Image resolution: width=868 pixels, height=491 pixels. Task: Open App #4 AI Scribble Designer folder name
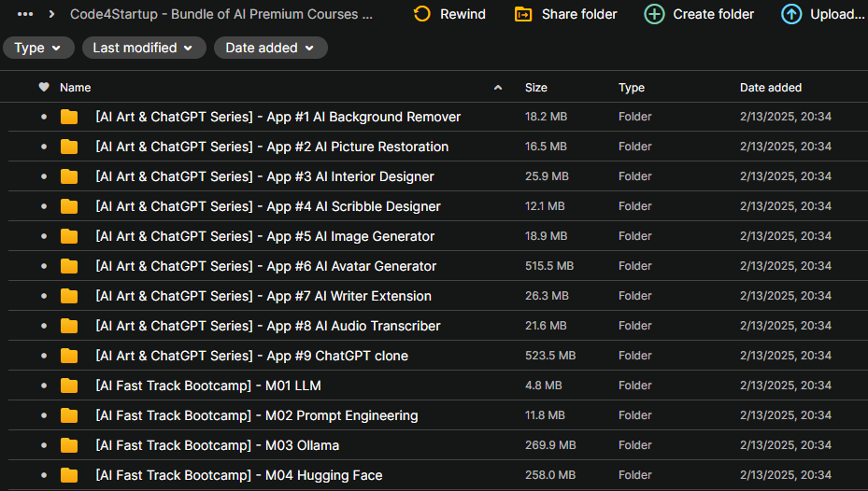(x=268, y=206)
